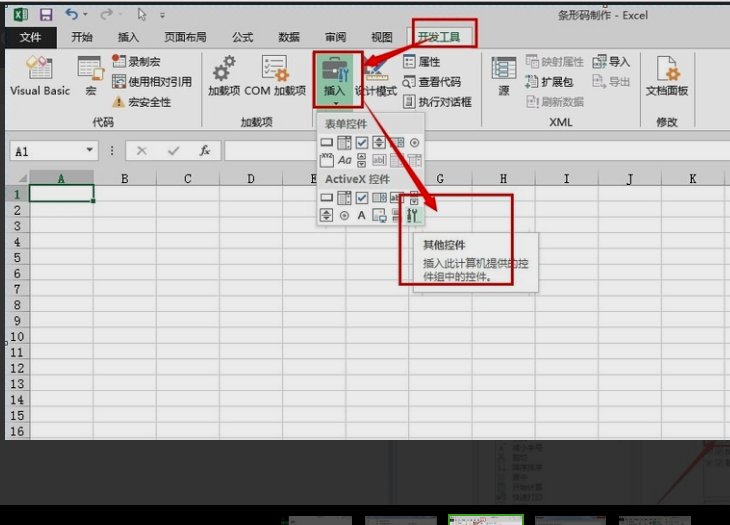Screen dimensions: 730x525
Task: Insert ActiveX list box control
Action: [x=379, y=198]
